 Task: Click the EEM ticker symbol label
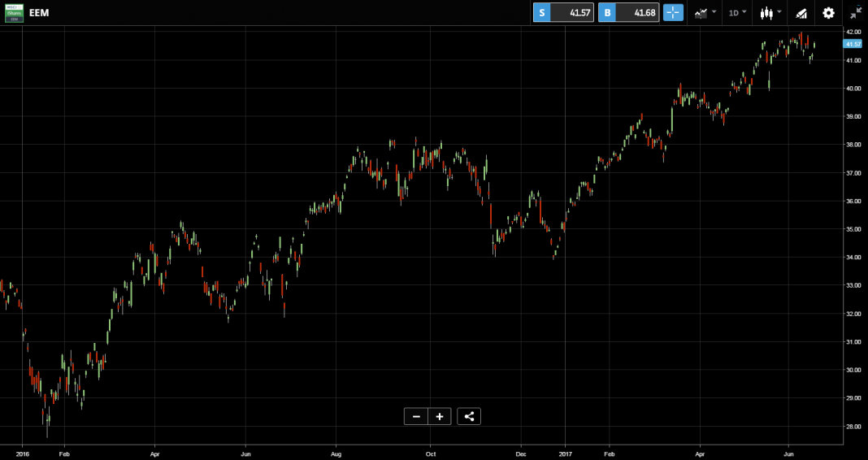(x=39, y=13)
